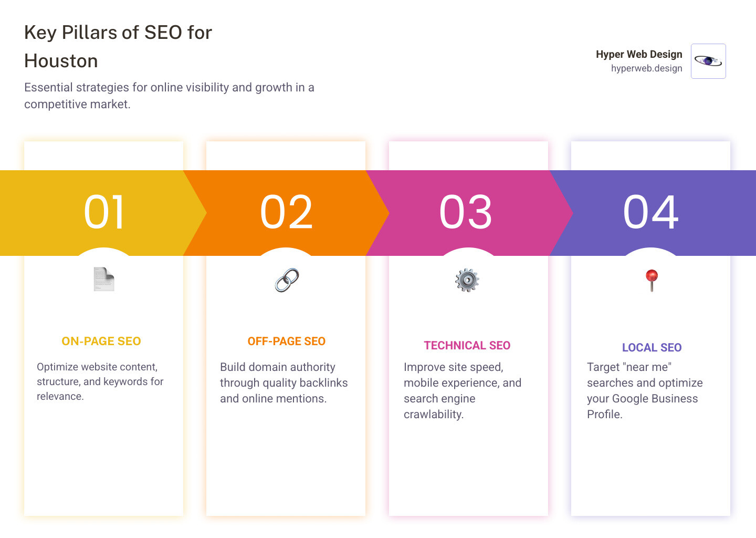This screenshot has width=756, height=538.
Task: Click the Target "near me" searches description
Action: click(645, 390)
